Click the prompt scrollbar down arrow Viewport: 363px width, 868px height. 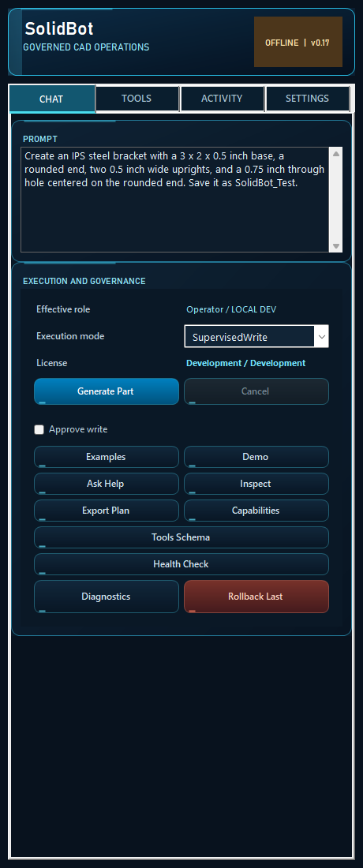tap(336, 245)
